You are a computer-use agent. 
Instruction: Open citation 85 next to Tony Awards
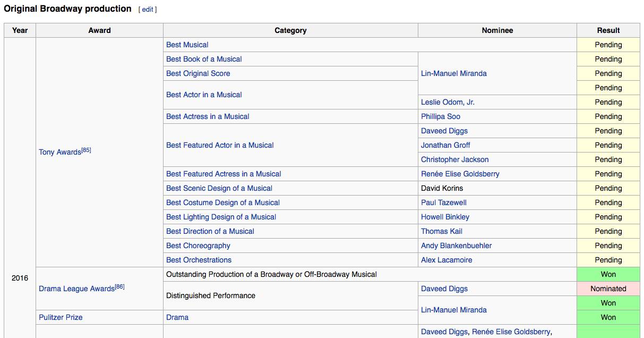point(86,150)
